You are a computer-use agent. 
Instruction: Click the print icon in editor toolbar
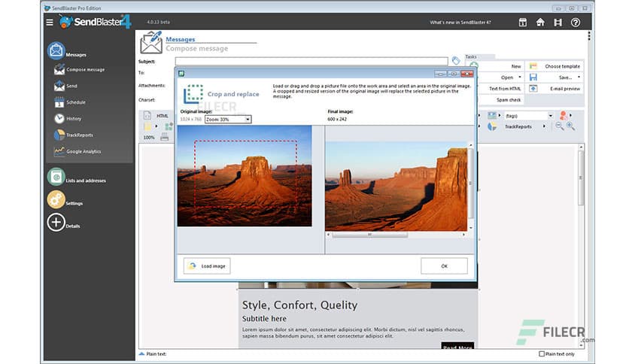[x=165, y=137]
